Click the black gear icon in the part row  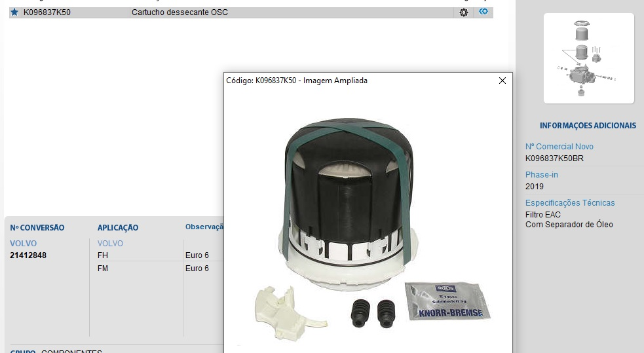[464, 12]
